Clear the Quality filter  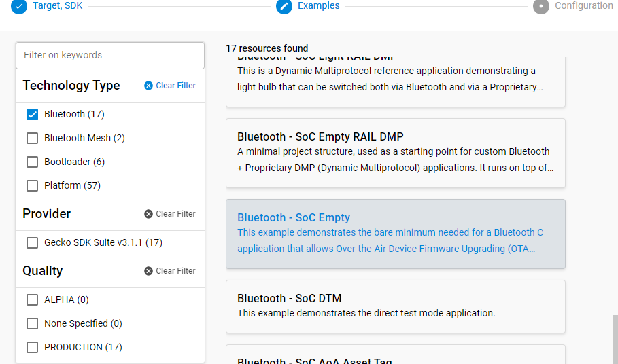[170, 271]
